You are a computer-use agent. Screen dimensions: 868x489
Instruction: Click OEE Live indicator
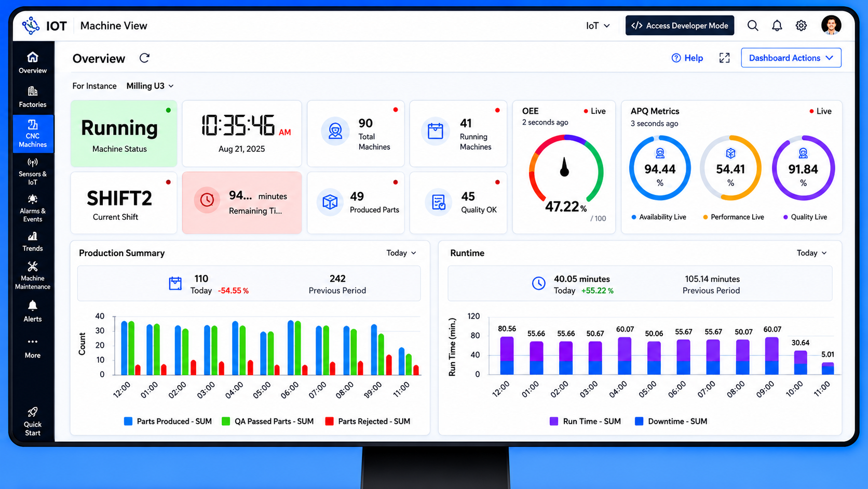pyautogui.click(x=594, y=111)
